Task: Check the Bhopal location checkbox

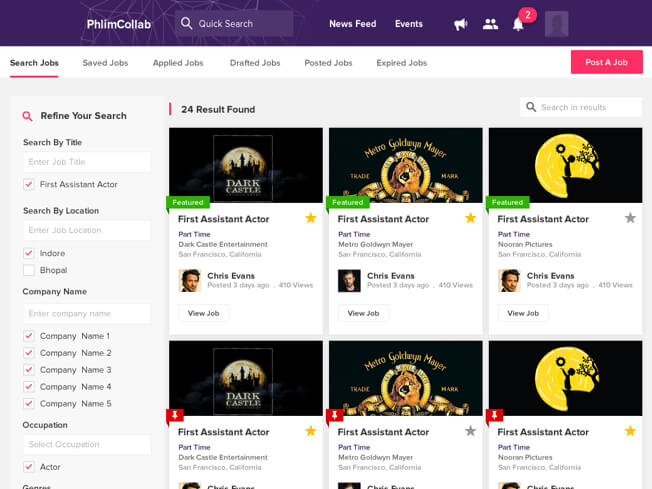Action: pyautogui.click(x=29, y=270)
